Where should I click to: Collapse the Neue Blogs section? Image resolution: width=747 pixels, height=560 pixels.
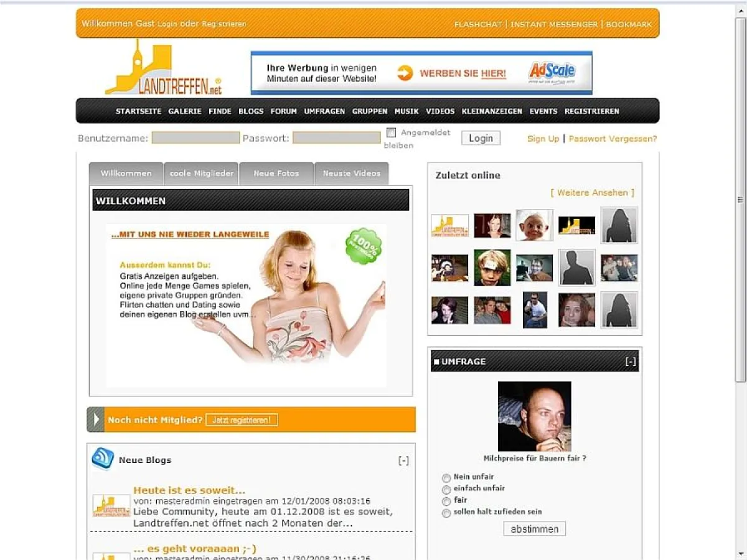click(x=404, y=459)
